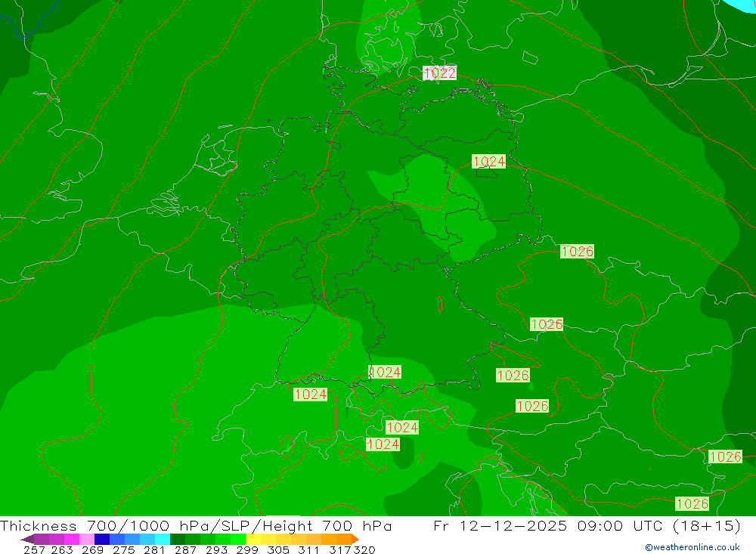Click the 257 legend value
The height and width of the screenshot is (554, 756).
pyautogui.click(x=34, y=549)
